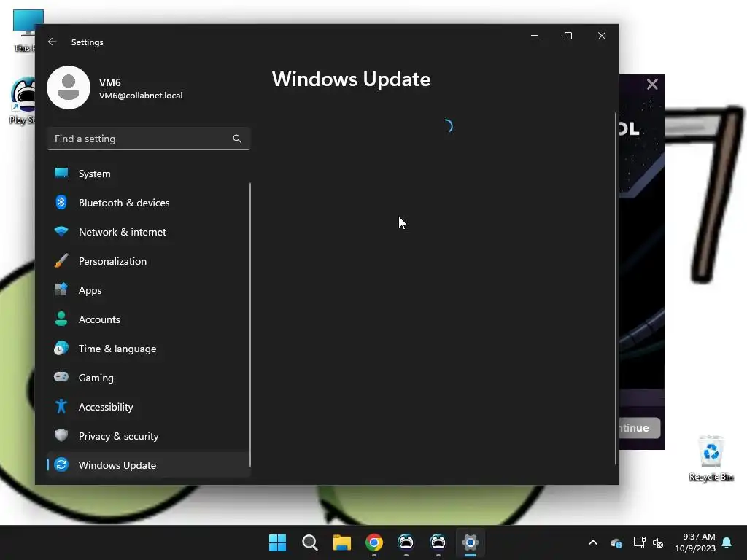Show hidden tray icons chevron
The width and height of the screenshot is (747, 560).
click(x=593, y=542)
